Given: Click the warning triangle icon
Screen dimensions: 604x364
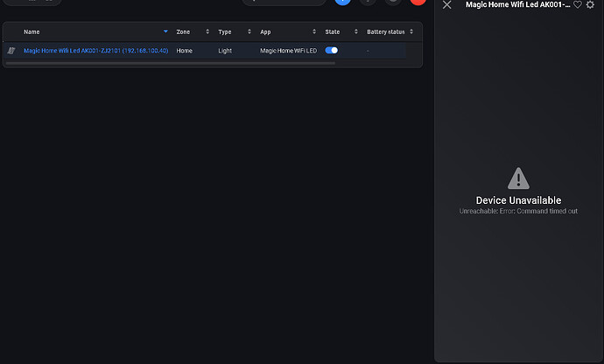Looking at the screenshot, I should click(x=518, y=178).
